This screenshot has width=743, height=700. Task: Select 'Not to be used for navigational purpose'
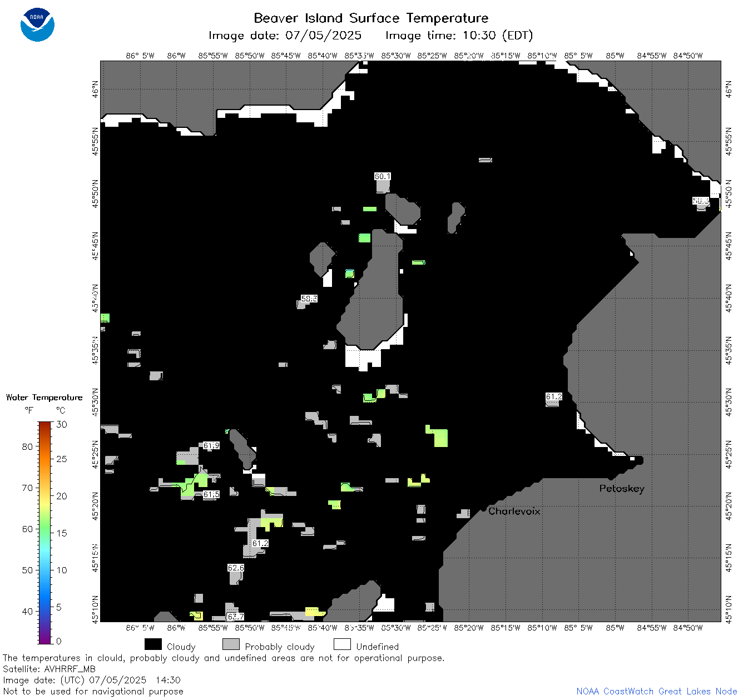point(93,691)
